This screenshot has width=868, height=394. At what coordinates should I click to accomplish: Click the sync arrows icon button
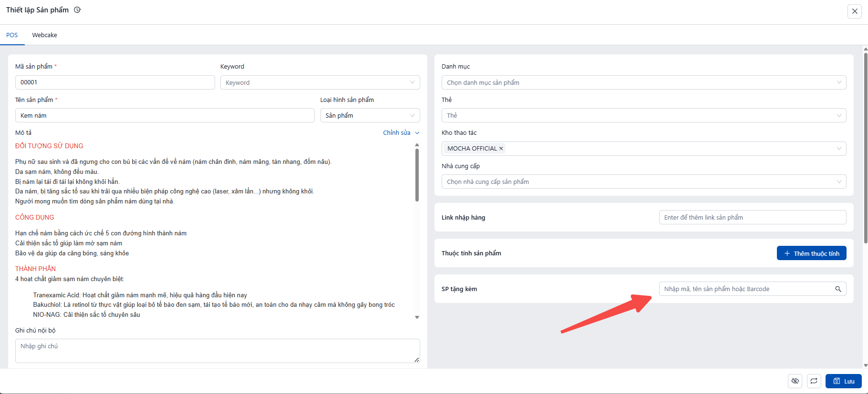pos(814,381)
